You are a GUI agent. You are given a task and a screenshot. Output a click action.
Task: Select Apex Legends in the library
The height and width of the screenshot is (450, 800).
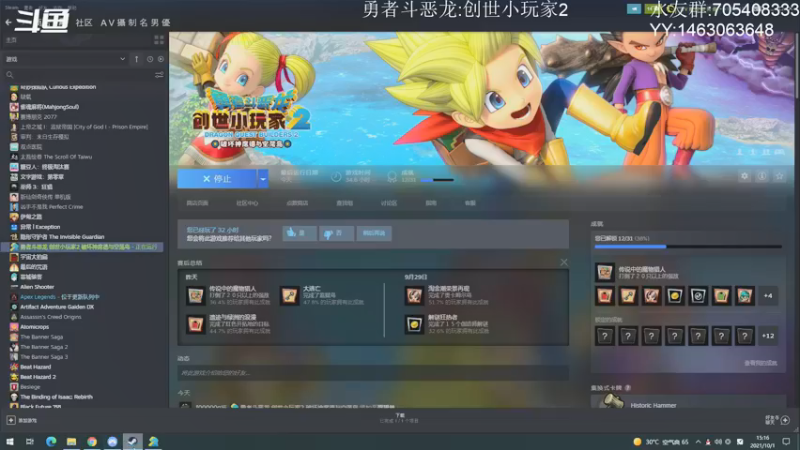pos(60,297)
